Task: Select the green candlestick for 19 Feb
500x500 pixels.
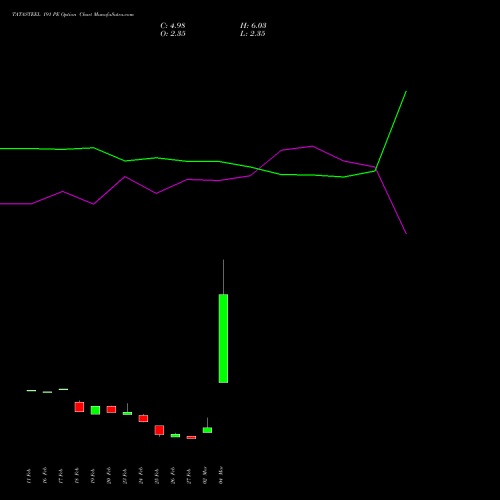Action: coord(95,410)
